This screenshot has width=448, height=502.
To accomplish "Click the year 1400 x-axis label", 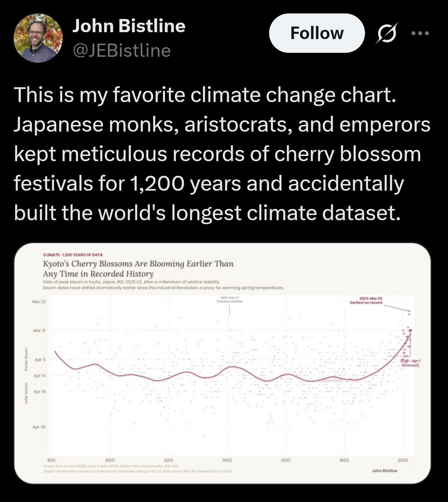I will coord(227,460).
